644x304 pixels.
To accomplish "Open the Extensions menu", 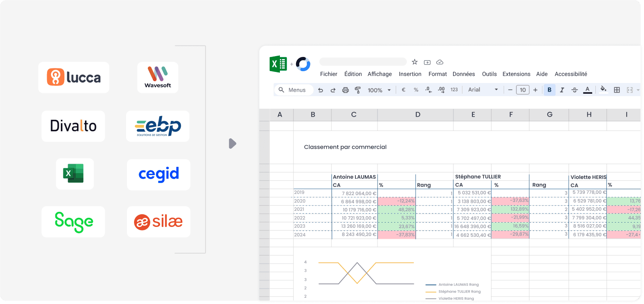I will pyautogui.click(x=516, y=74).
